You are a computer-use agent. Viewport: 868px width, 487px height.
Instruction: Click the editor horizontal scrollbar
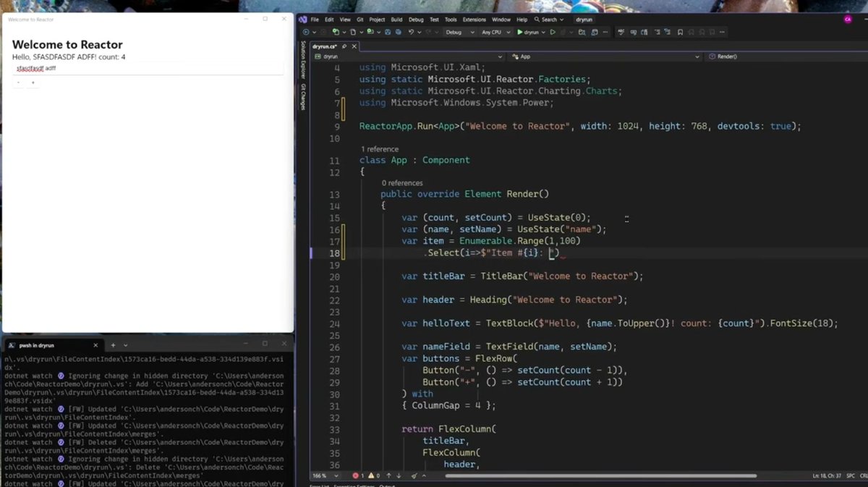pos(600,475)
